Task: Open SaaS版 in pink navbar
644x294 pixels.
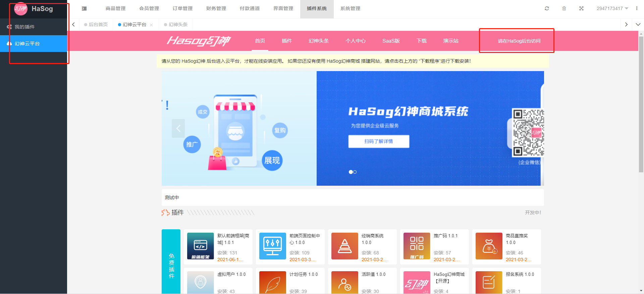Action: coord(391,41)
